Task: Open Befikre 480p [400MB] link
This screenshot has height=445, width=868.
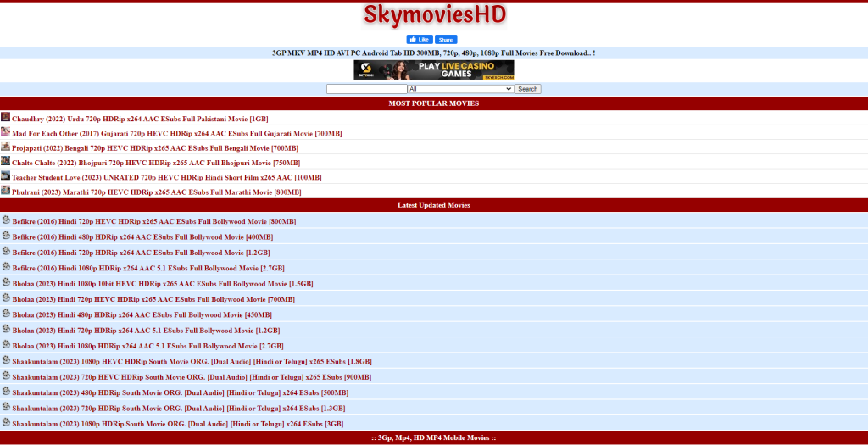Action: [x=142, y=236]
